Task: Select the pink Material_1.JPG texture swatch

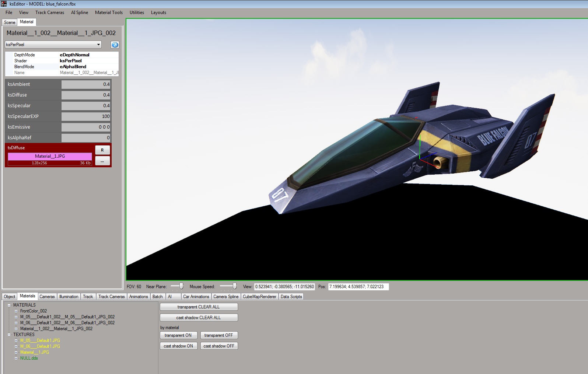Action: (50, 156)
